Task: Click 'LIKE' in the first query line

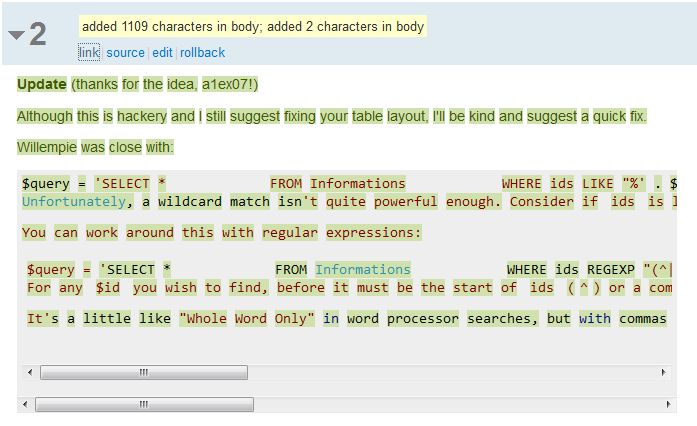Action: tap(597, 184)
